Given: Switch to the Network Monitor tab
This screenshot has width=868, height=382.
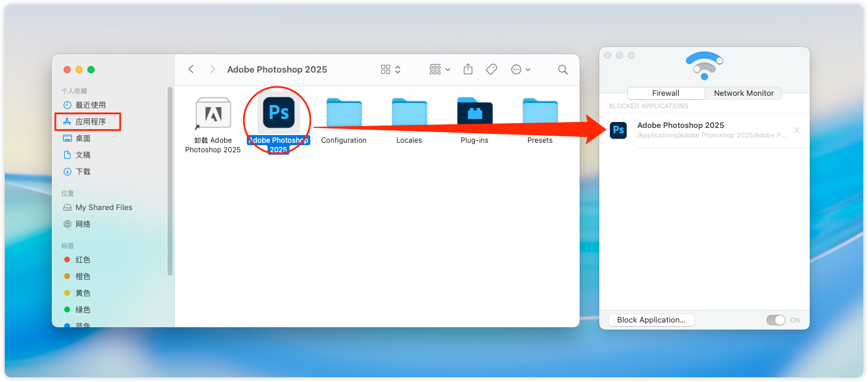Looking at the screenshot, I should (x=743, y=93).
